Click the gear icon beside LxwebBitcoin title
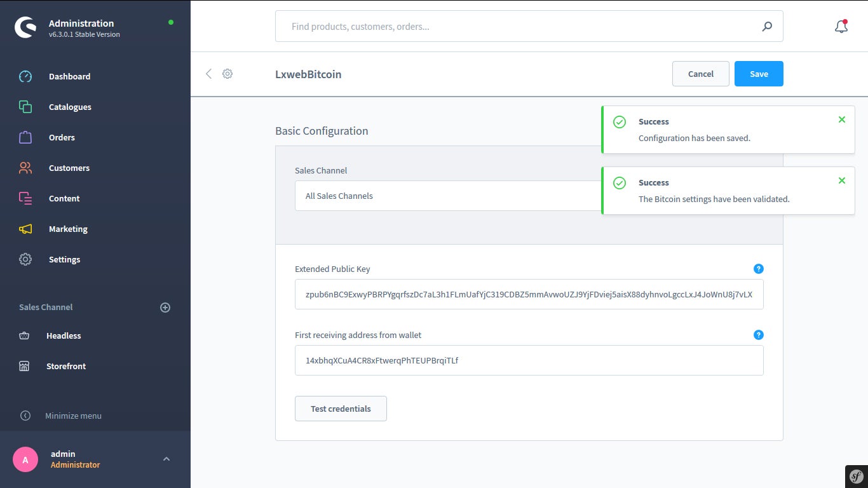Screen dimensions: 868x488 point(227,74)
